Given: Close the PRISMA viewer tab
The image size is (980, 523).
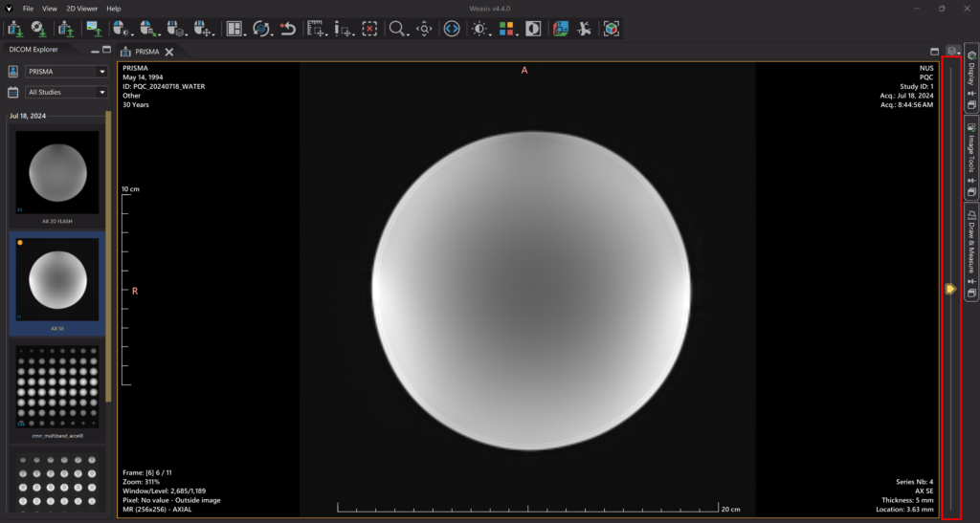Looking at the screenshot, I should coord(169,52).
